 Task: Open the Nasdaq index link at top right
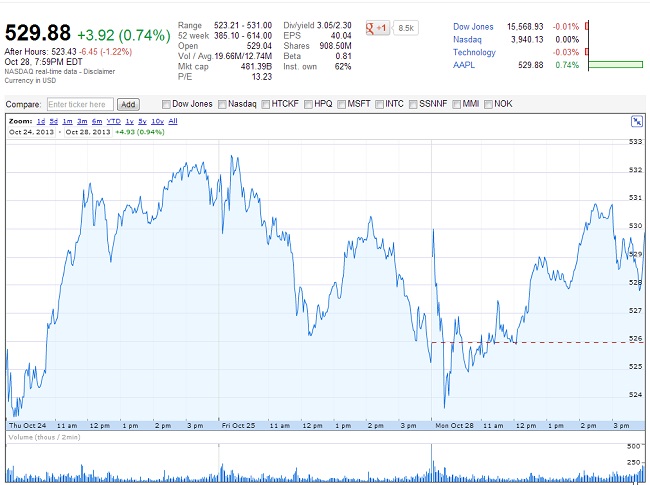[467, 40]
